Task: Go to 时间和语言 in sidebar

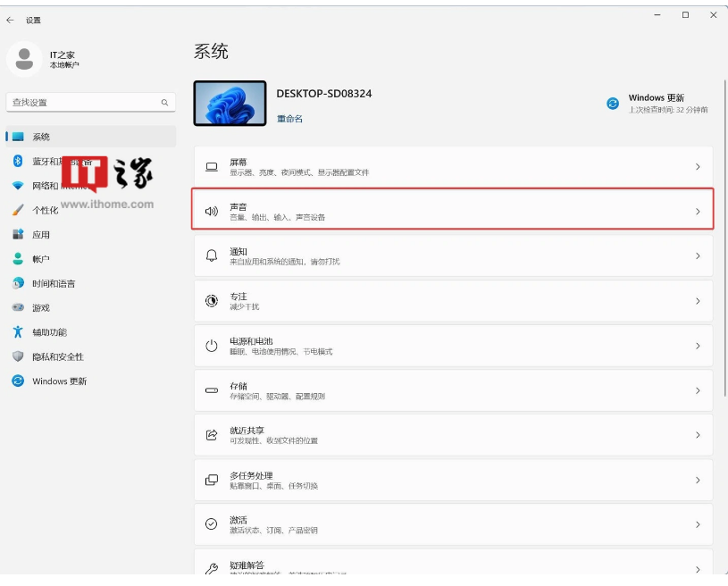Action: 54,283
